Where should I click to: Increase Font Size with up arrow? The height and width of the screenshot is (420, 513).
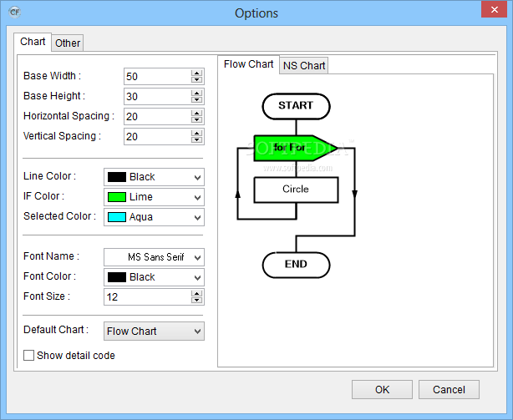point(196,293)
